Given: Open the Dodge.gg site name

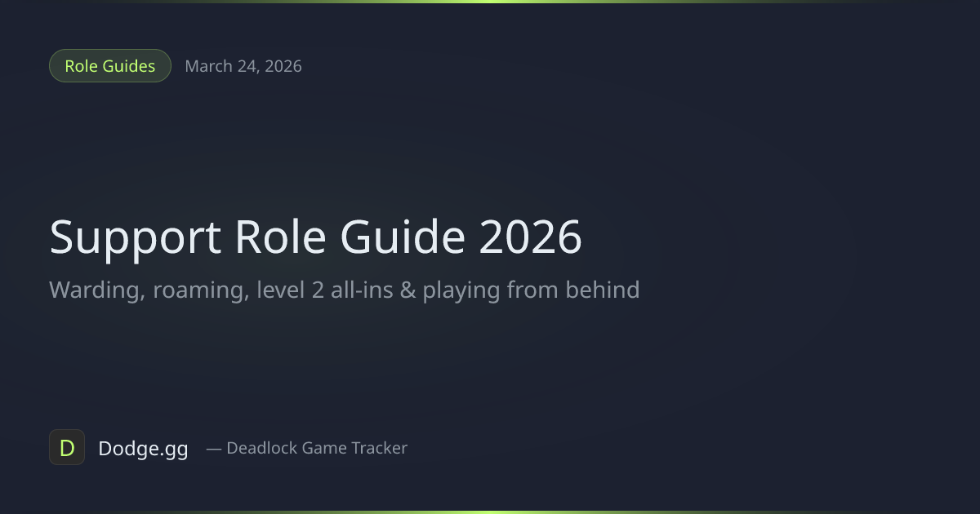Looking at the screenshot, I should tap(143, 448).
